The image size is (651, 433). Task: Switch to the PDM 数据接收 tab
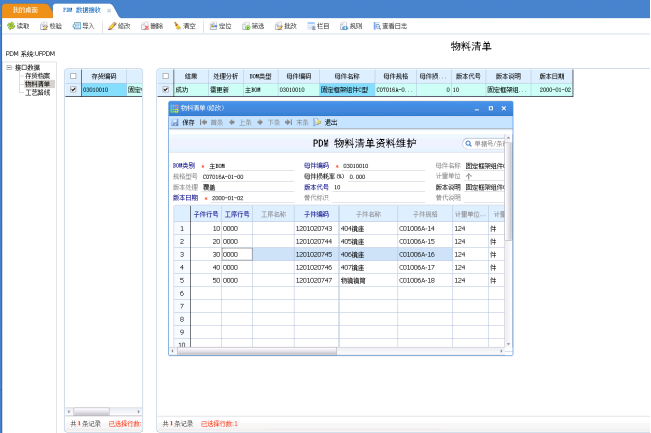[x=82, y=10]
